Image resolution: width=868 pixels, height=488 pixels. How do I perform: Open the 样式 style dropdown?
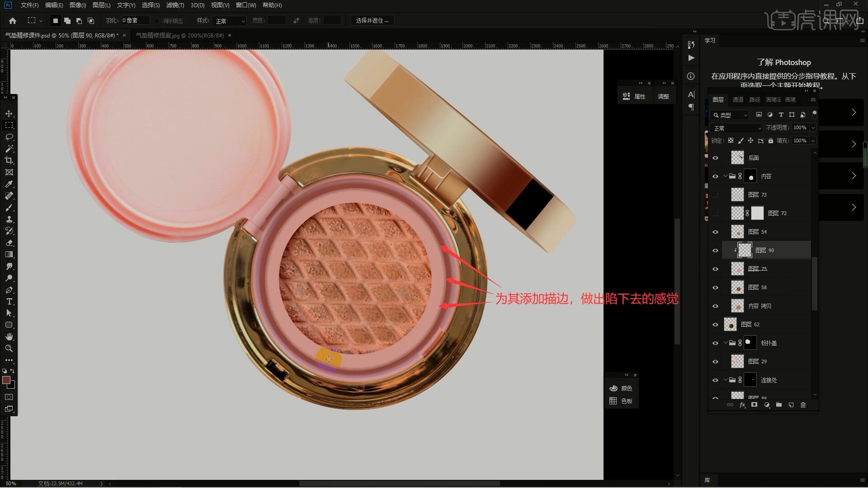(230, 21)
